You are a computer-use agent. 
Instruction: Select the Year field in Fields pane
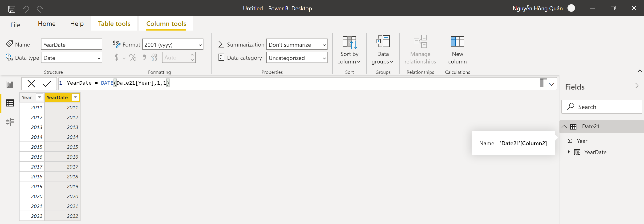(582, 141)
